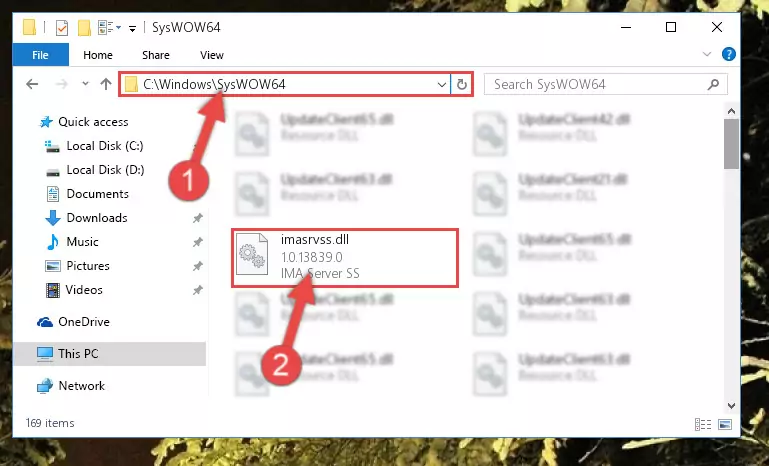
Task: Click the imasrvss.dll gear file icon
Action: point(252,254)
